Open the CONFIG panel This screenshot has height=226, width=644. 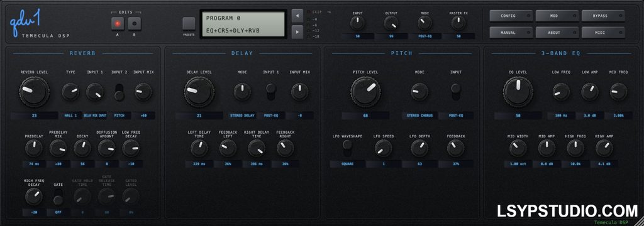coord(511,16)
